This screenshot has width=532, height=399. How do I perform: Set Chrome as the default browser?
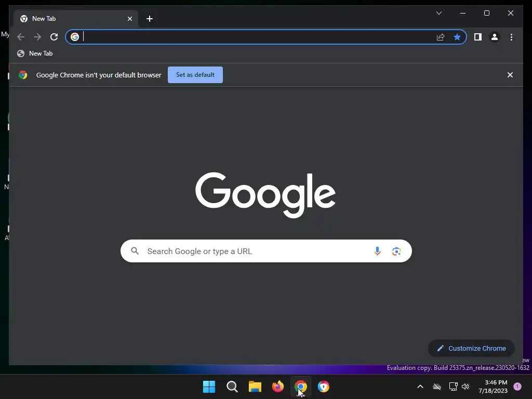pos(195,75)
